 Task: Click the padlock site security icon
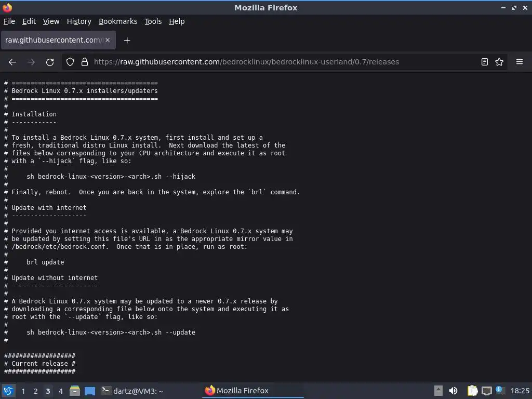tap(85, 62)
